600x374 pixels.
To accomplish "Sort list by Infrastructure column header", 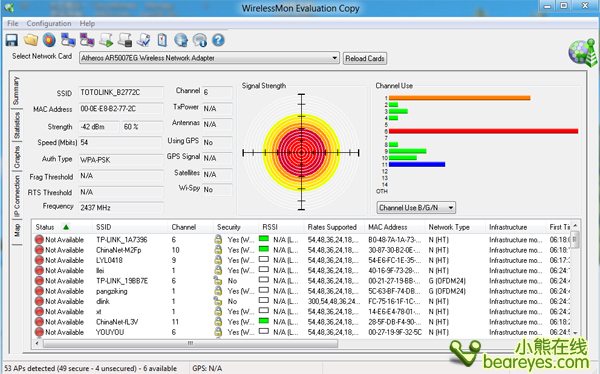I will pyautogui.click(x=515, y=227).
